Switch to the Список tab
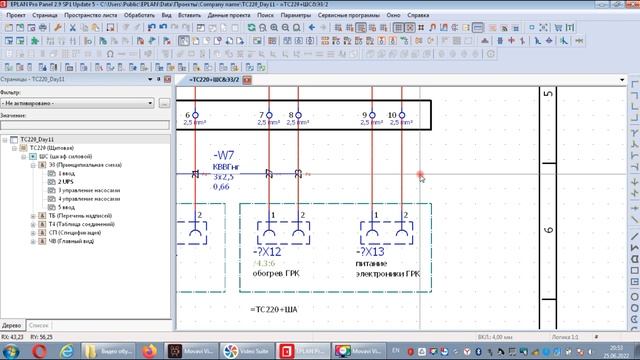 tap(38, 325)
